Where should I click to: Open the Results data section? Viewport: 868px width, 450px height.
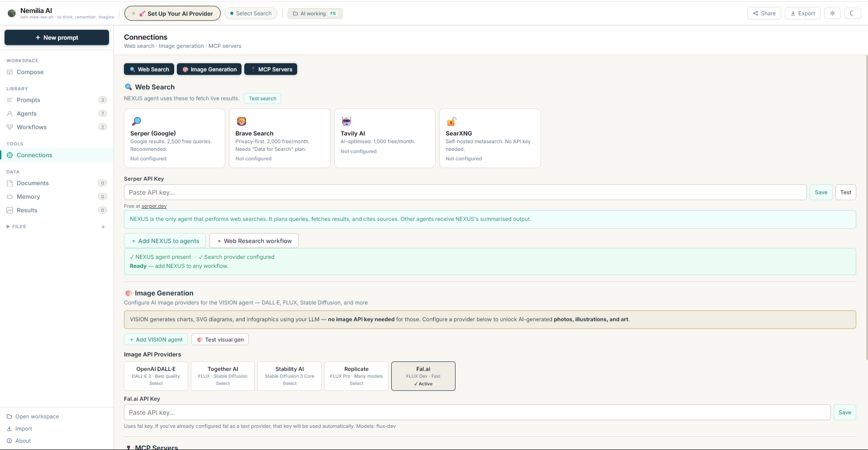click(57, 211)
